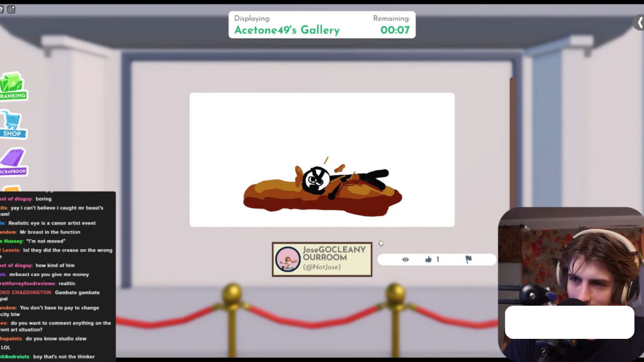
Task: Click the white rounded box on the webcam
Action: click(x=570, y=322)
